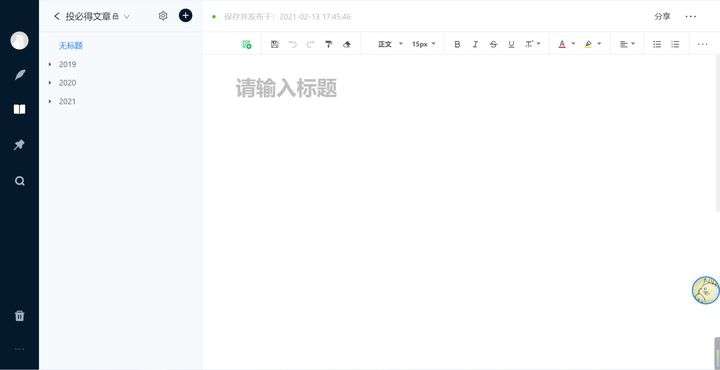This screenshot has width=720, height=370.
Task: Open the highlight color picker arrow
Action: (599, 44)
